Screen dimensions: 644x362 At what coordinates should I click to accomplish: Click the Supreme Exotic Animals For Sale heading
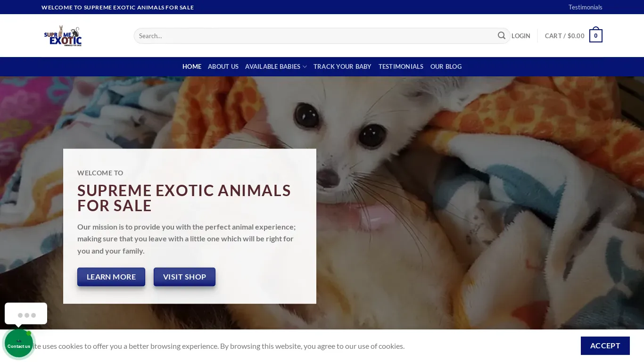point(184,198)
